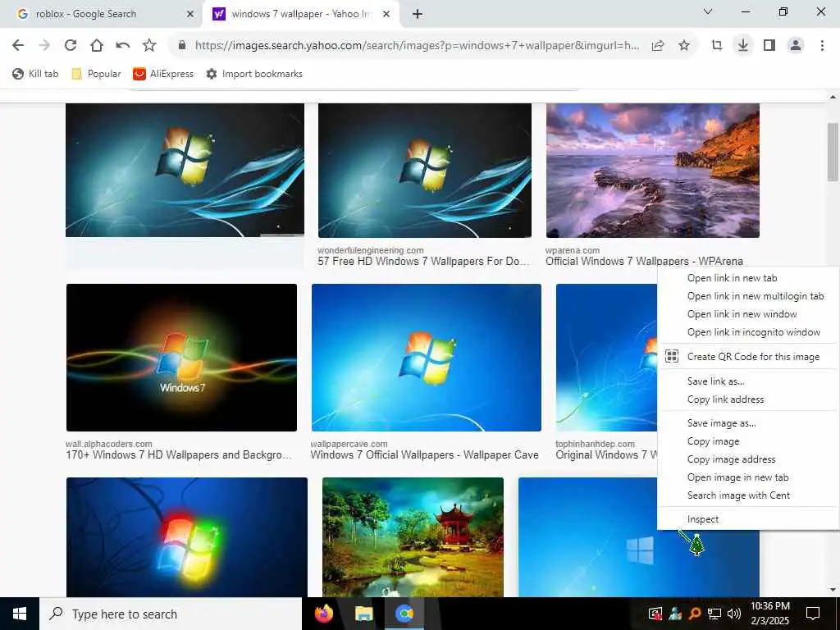Go back with the browser back arrow
Screen dimensions: 840x630
tap(18, 46)
